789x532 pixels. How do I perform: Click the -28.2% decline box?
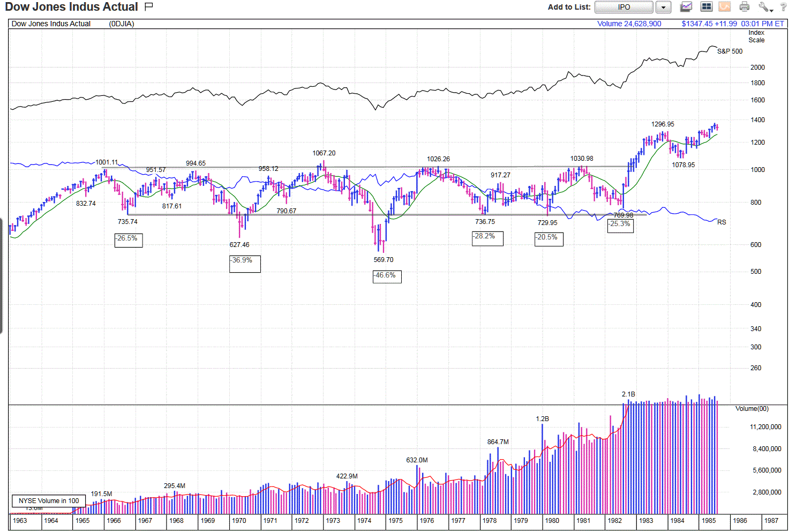coord(487,238)
